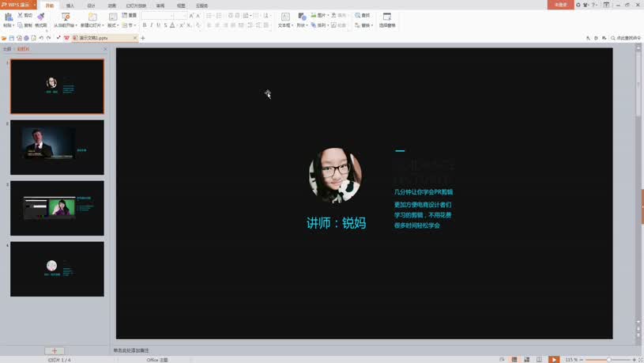644x363 pixels.
Task: Open the Insert (插入) ribbon tab
Action: [70, 6]
